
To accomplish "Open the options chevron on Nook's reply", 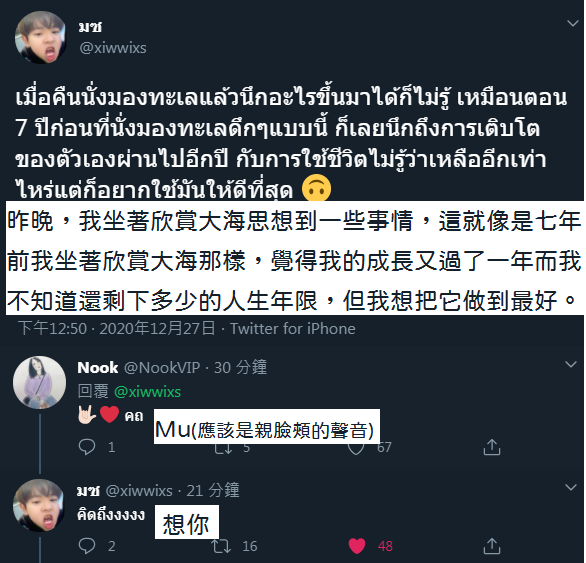I will click(x=571, y=364).
